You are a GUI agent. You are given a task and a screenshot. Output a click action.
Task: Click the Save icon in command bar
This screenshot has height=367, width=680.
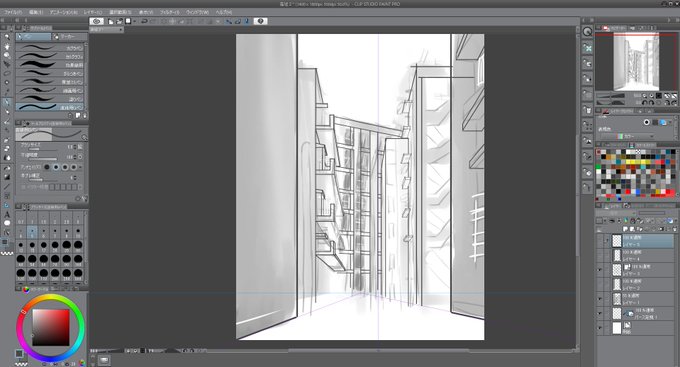click(x=128, y=21)
